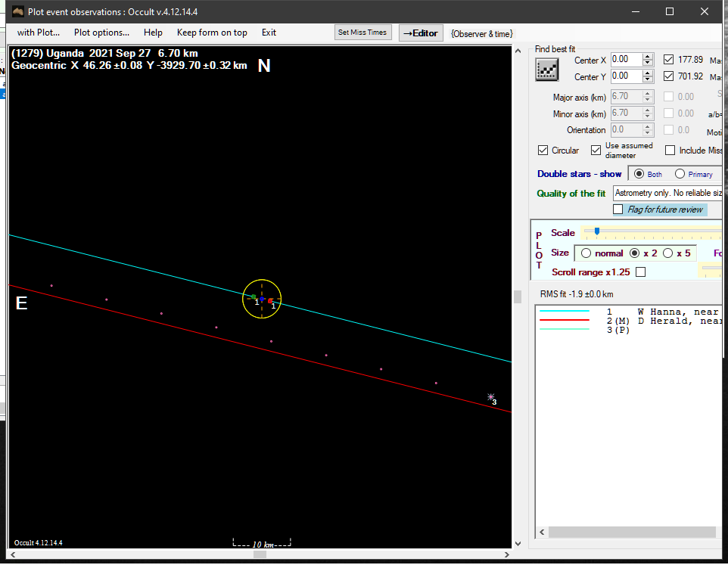Click the plot vertical scrollbar thumb

tap(518, 297)
